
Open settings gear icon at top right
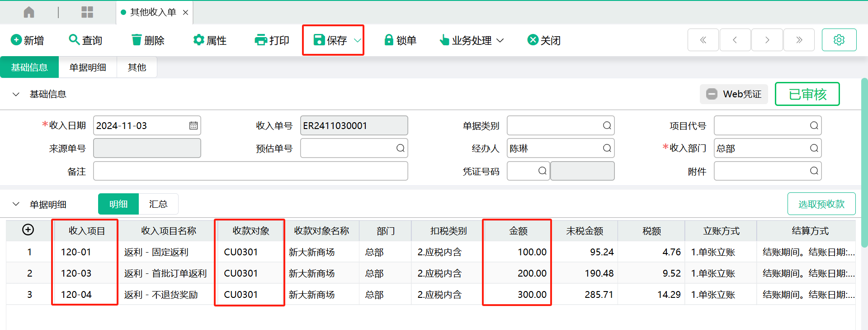click(x=839, y=40)
